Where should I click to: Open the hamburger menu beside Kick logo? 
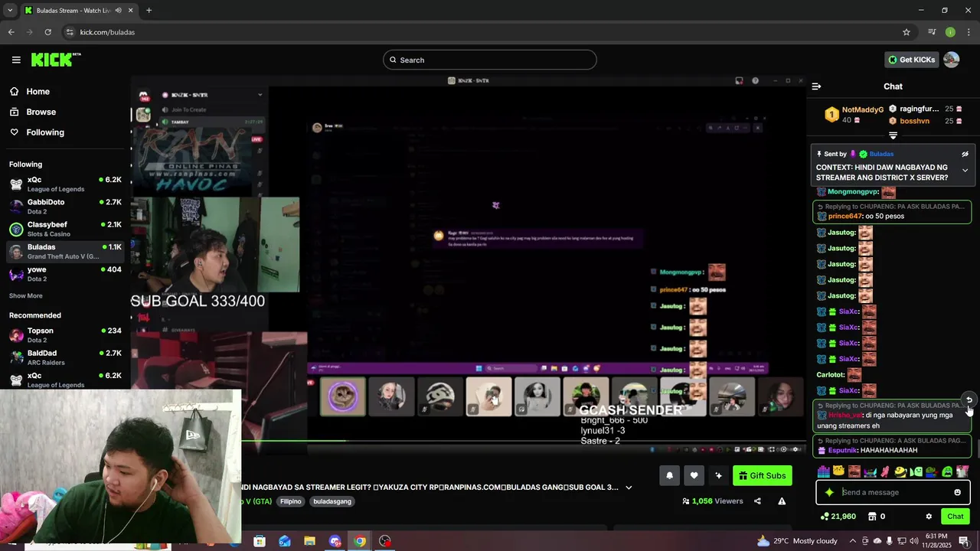pos(16,60)
